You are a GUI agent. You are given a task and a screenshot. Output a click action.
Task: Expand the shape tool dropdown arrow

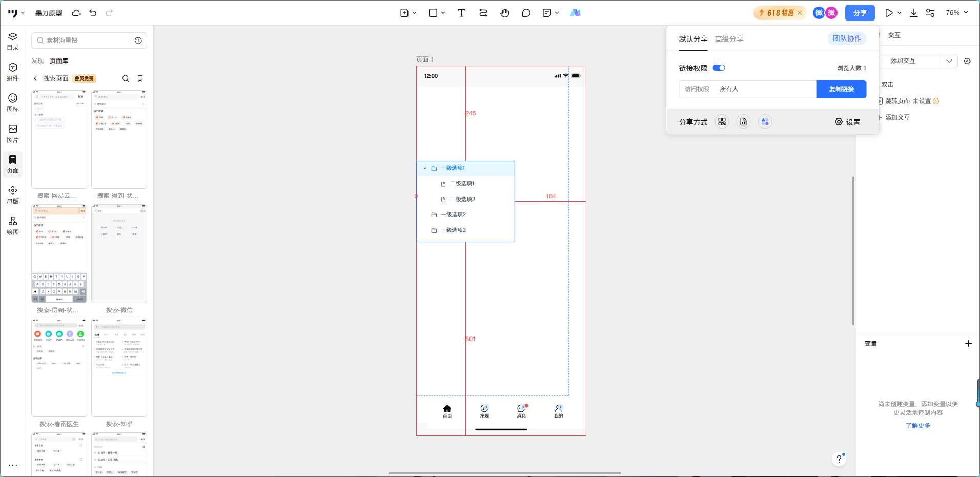[x=443, y=13]
